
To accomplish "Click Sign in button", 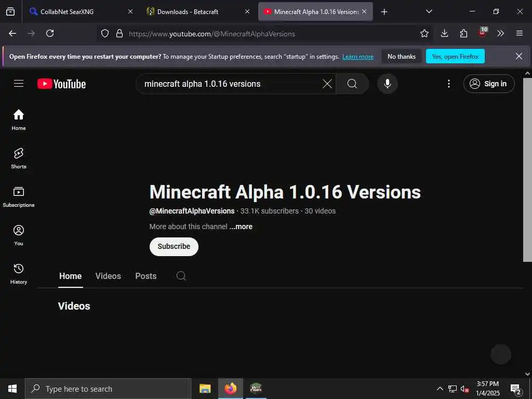I will coord(489,84).
